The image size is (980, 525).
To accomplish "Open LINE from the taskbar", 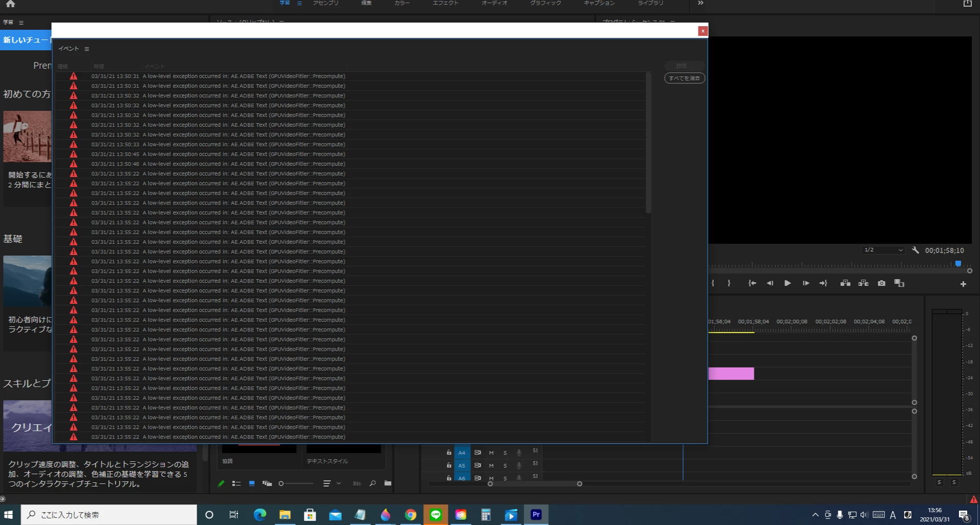I will [436, 515].
